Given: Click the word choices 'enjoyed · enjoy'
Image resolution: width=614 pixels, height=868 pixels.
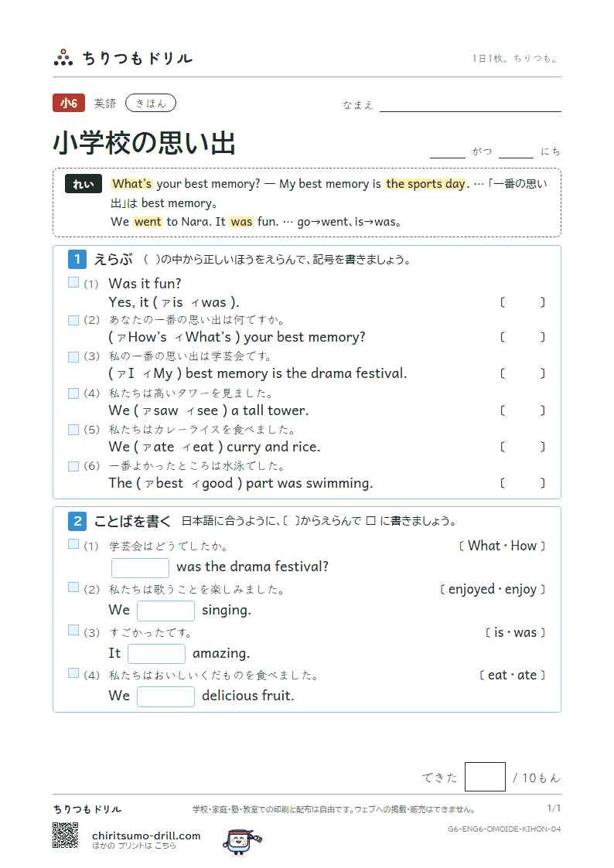Looking at the screenshot, I should pyautogui.click(x=493, y=590).
